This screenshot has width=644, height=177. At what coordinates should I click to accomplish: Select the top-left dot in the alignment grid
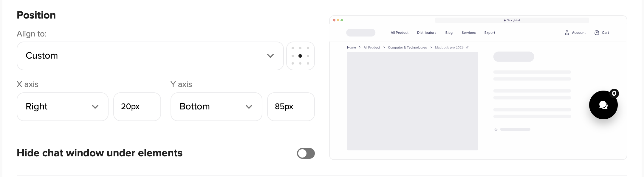293,48
